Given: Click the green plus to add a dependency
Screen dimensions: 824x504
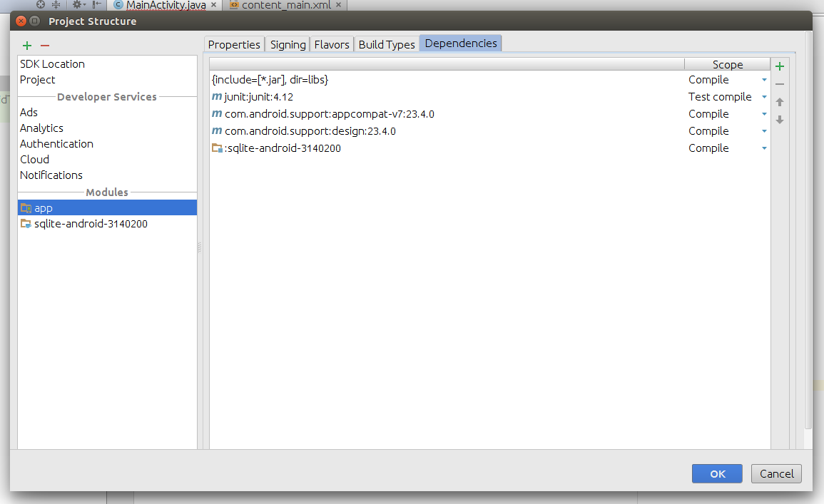Looking at the screenshot, I should click(780, 66).
